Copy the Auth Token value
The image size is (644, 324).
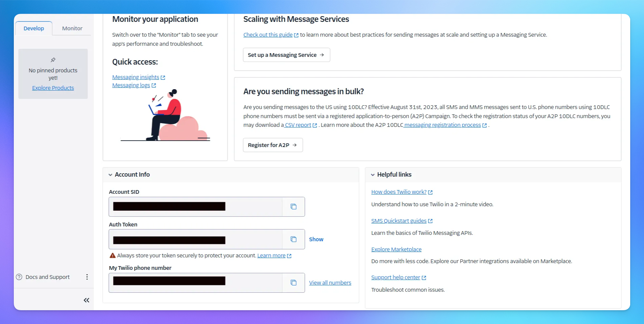[x=293, y=239]
